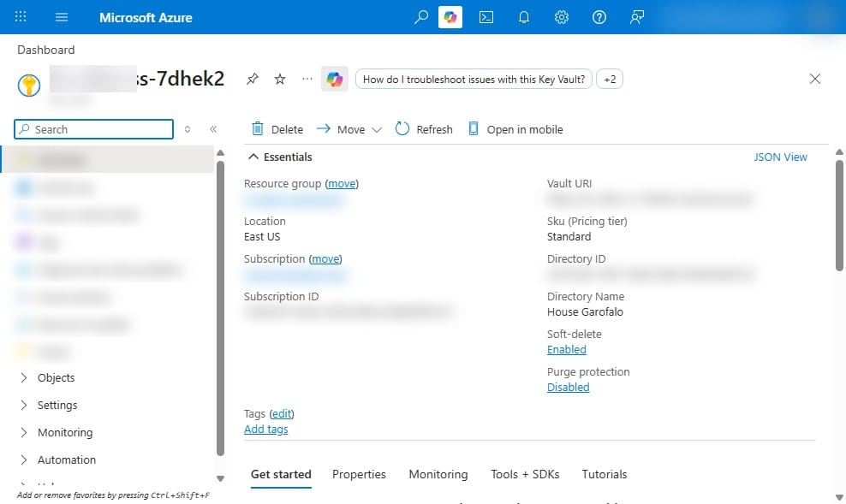Add the Key Vault to favorites star
This screenshot has height=504, width=846.
pos(279,80)
